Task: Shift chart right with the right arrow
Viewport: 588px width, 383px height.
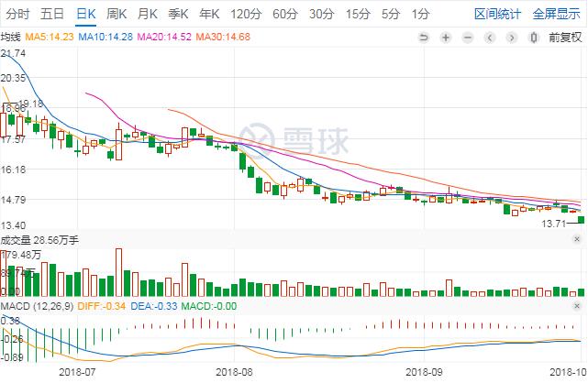Action: [512, 38]
